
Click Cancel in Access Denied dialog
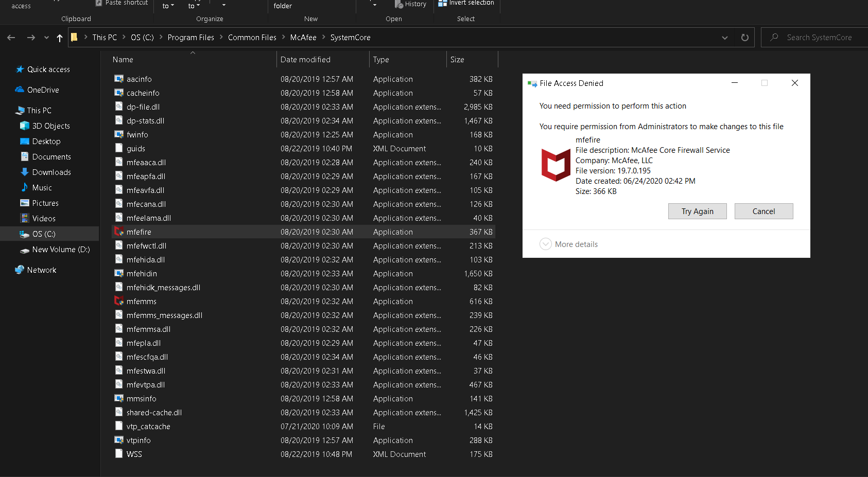click(763, 211)
